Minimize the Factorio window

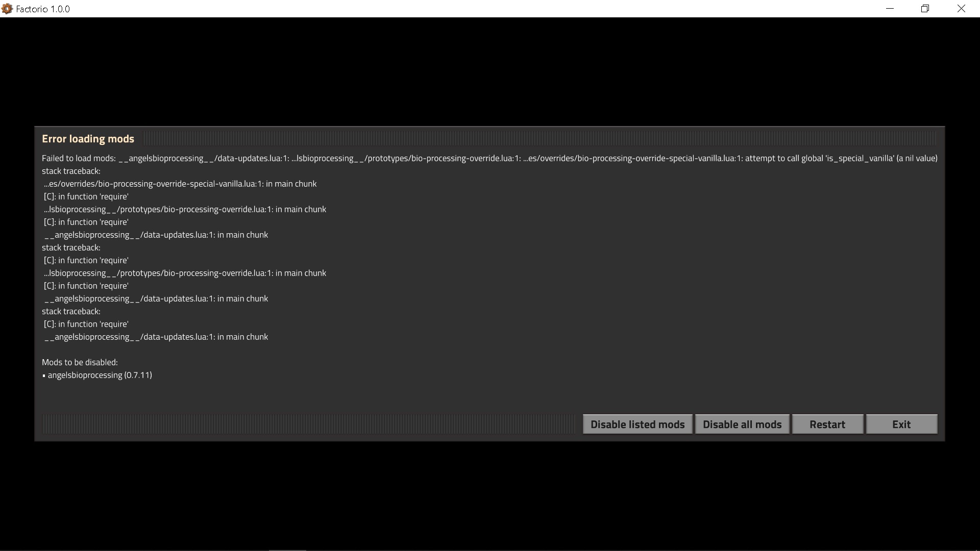[x=890, y=9]
